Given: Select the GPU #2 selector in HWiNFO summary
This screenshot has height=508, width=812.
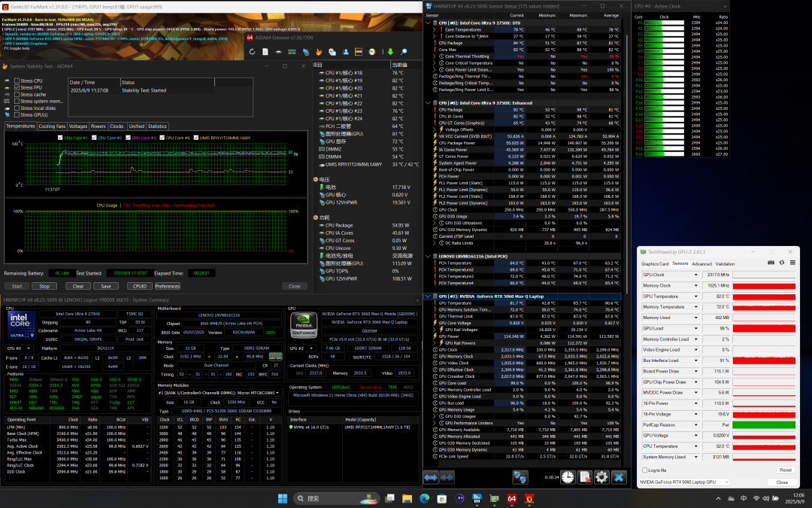Looking at the screenshot, I should [302, 348].
